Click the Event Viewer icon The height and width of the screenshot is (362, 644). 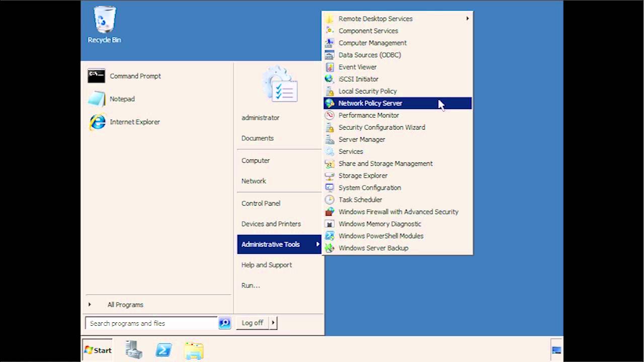pyautogui.click(x=330, y=67)
